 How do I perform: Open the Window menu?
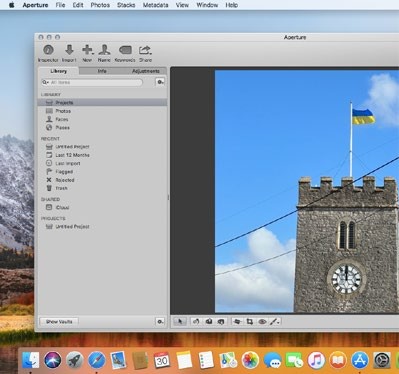[x=207, y=5]
